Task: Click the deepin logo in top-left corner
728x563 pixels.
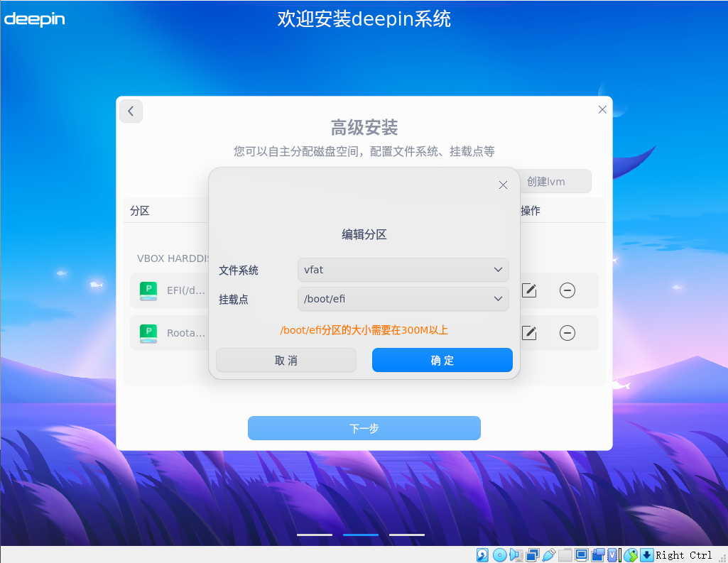Action: (34, 19)
